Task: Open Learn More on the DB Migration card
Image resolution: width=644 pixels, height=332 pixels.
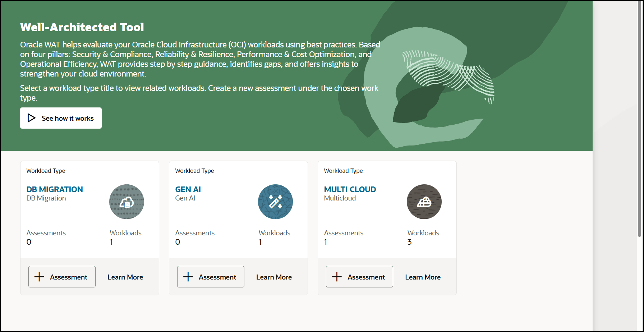Action: click(x=125, y=277)
